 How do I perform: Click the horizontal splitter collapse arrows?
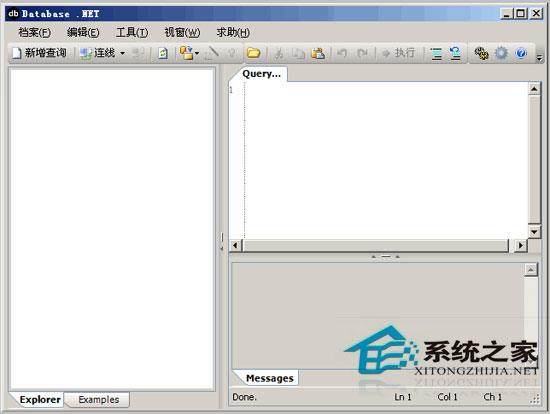click(x=385, y=256)
